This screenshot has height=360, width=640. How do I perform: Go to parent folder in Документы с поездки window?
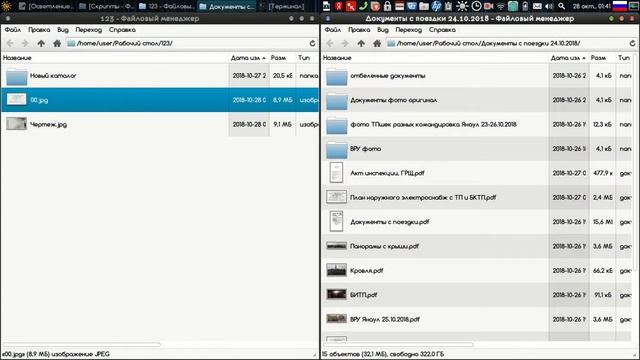[361, 43]
